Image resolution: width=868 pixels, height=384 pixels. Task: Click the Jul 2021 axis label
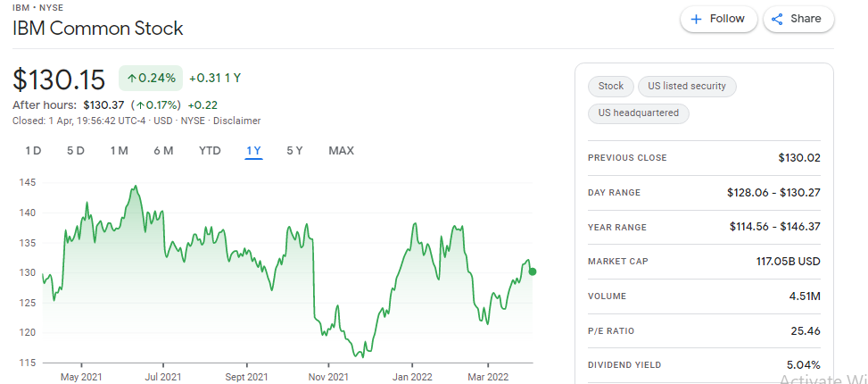pyautogui.click(x=163, y=378)
